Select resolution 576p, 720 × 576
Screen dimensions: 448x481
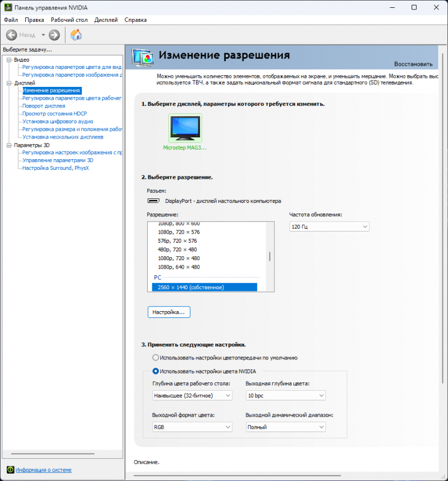pyautogui.click(x=178, y=241)
